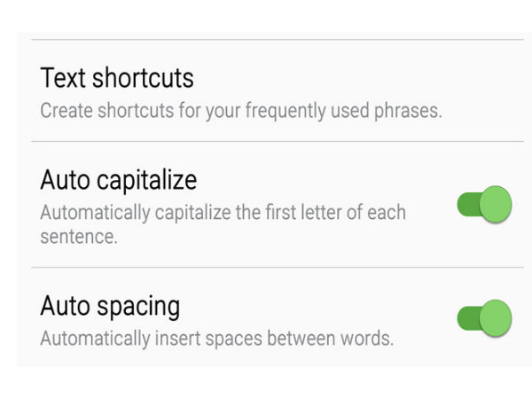Click the top divider above Text shortcuts
The height and width of the screenshot is (399, 532).
[x=266, y=39]
